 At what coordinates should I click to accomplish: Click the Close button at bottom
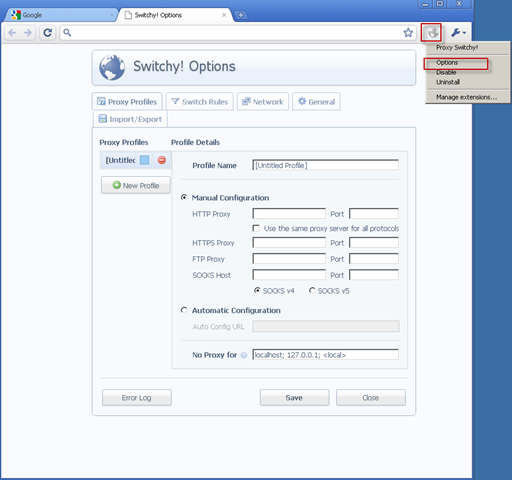click(x=371, y=398)
